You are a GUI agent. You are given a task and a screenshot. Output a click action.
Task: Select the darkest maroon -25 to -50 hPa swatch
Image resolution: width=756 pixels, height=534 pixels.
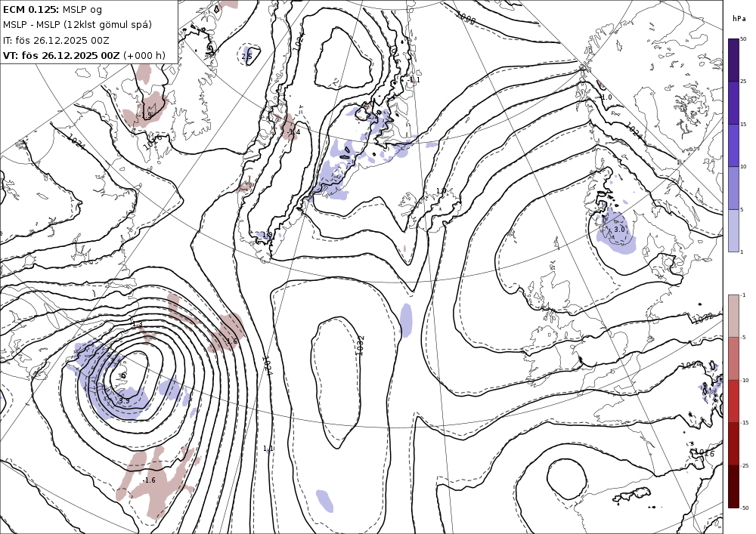733,486
